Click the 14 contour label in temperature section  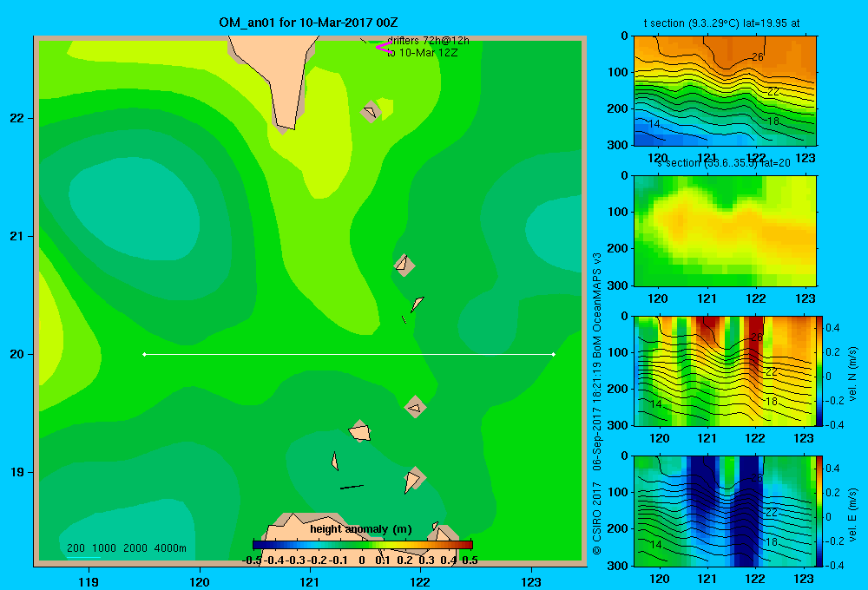654,123
